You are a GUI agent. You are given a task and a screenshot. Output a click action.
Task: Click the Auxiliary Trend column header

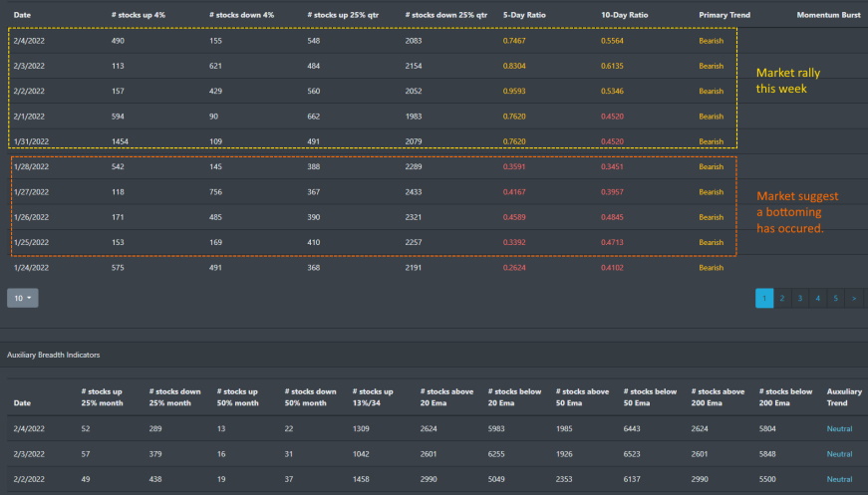[x=844, y=397]
